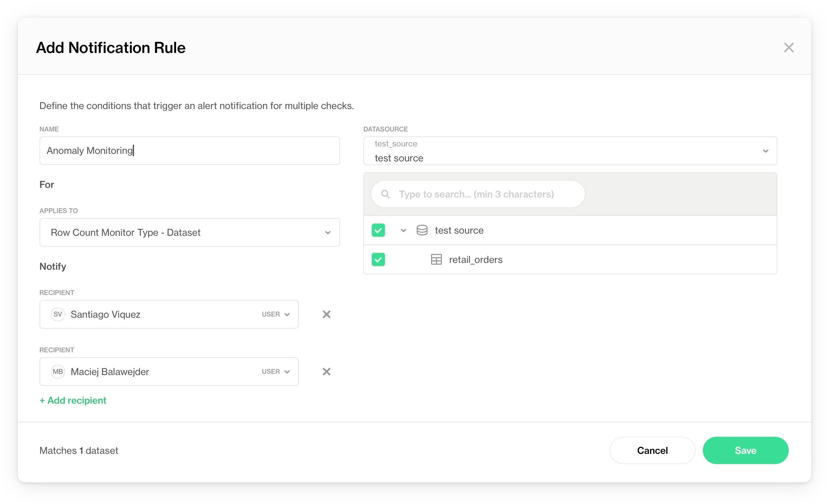Click the SV avatar badge
This screenshot has width=829, height=504.
click(x=58, y=314)
